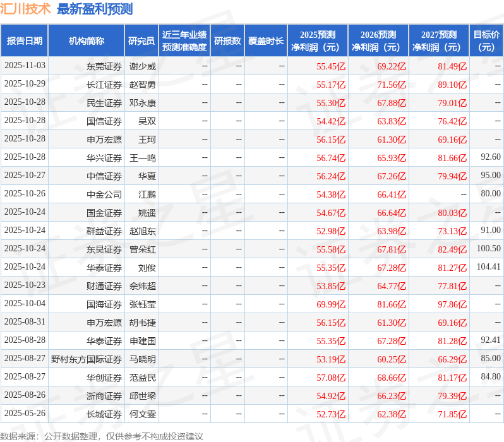Viewport: 504px width, 442px height.
Task: Click the 97.86亿 forecast value
Action: coord(452,305)
